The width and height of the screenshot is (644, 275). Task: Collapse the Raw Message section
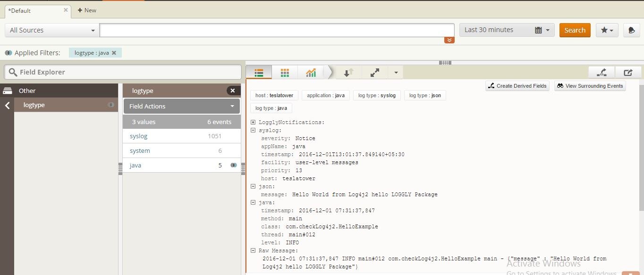click(x=253, y=250)
